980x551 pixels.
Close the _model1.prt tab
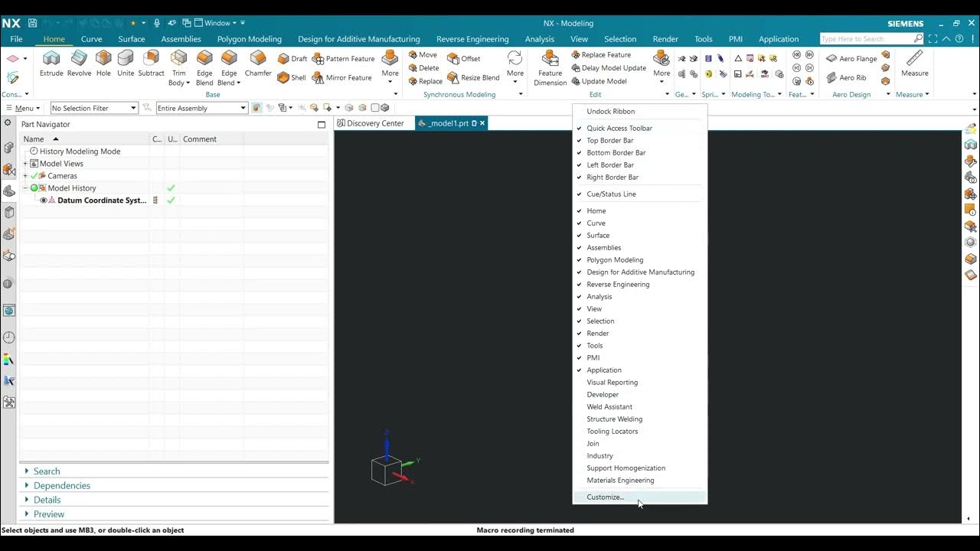click(x=482, y=123)
